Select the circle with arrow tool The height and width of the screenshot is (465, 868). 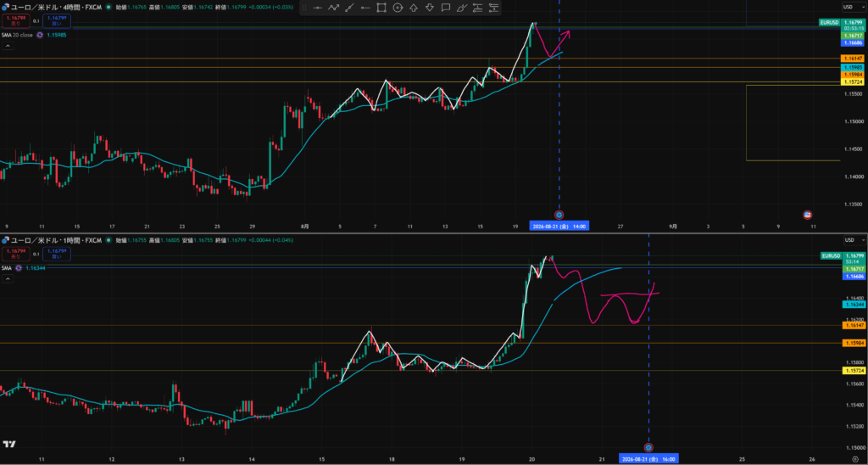pos(398,8)
